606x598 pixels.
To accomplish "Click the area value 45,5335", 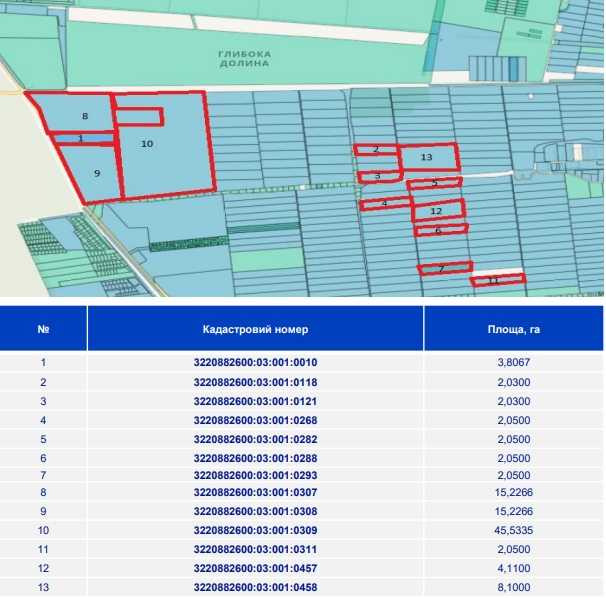I will point(513,531).
